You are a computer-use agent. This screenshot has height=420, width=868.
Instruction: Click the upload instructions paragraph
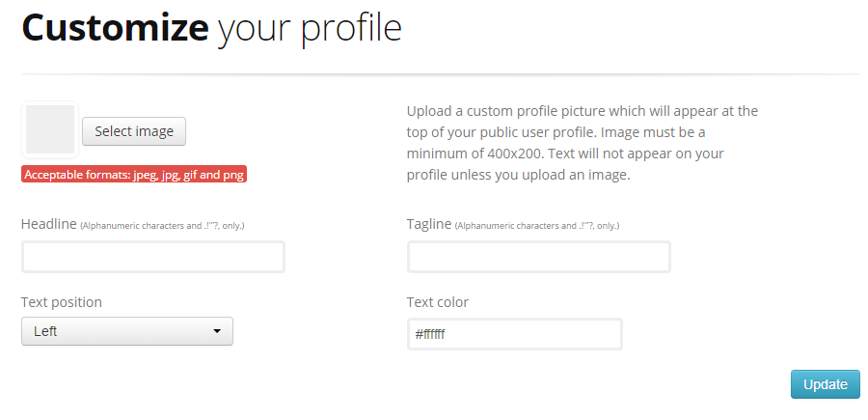click(x=582, y=143)
